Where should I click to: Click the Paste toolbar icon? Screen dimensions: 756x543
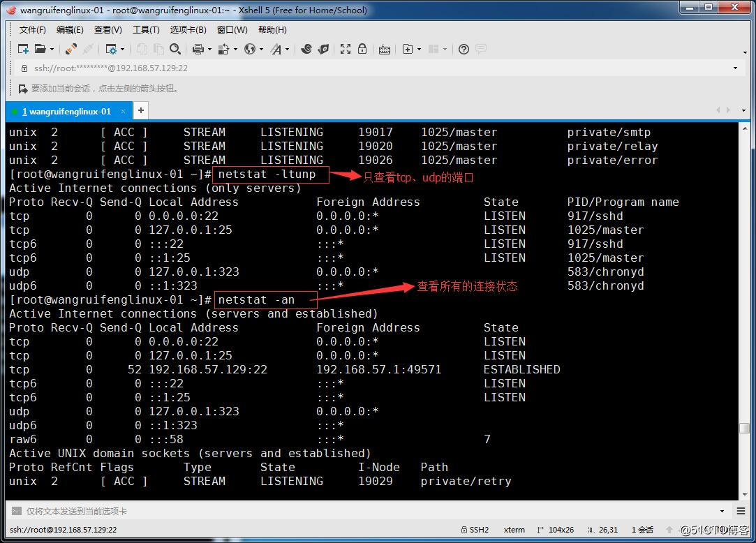click(158, 49)
